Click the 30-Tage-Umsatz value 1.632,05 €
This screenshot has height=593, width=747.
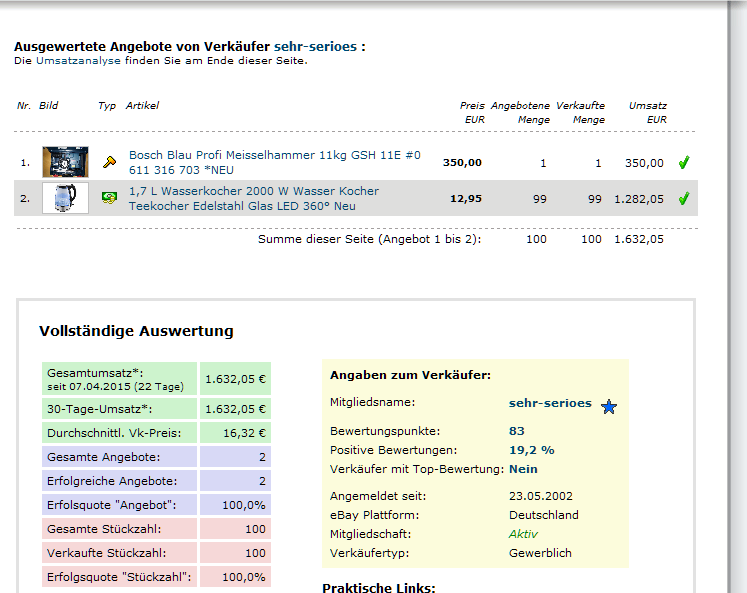point(235,409)
